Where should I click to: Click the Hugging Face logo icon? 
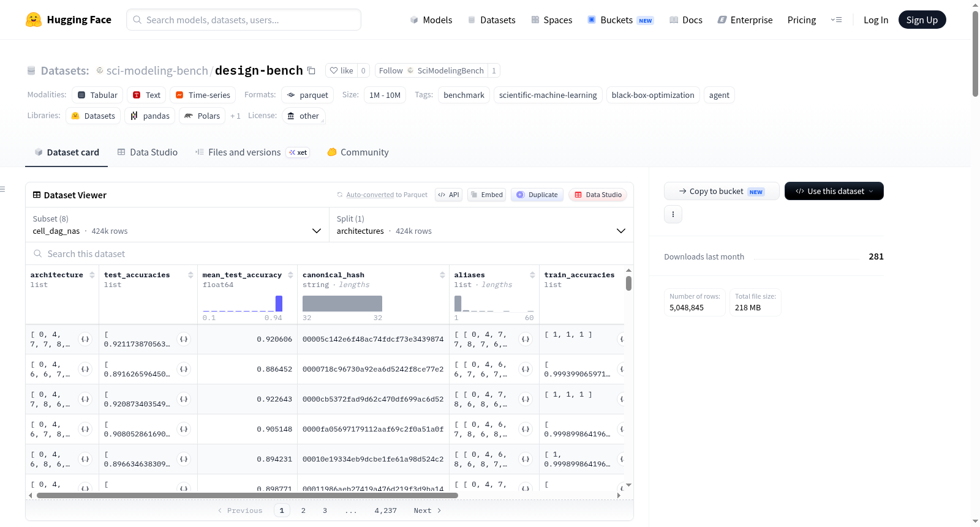[x=34, y=20]
